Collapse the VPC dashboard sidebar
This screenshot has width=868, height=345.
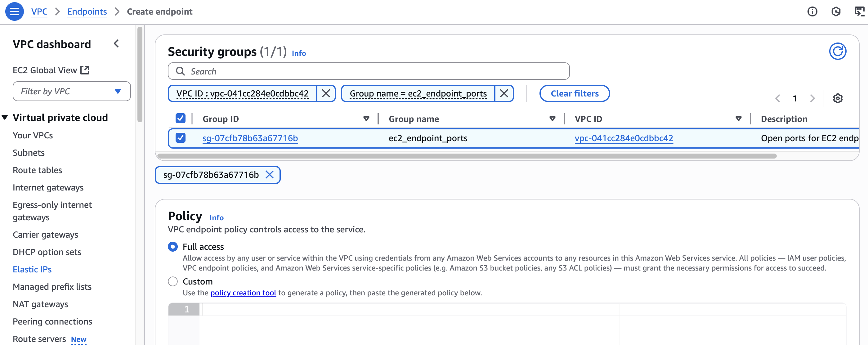116,44
